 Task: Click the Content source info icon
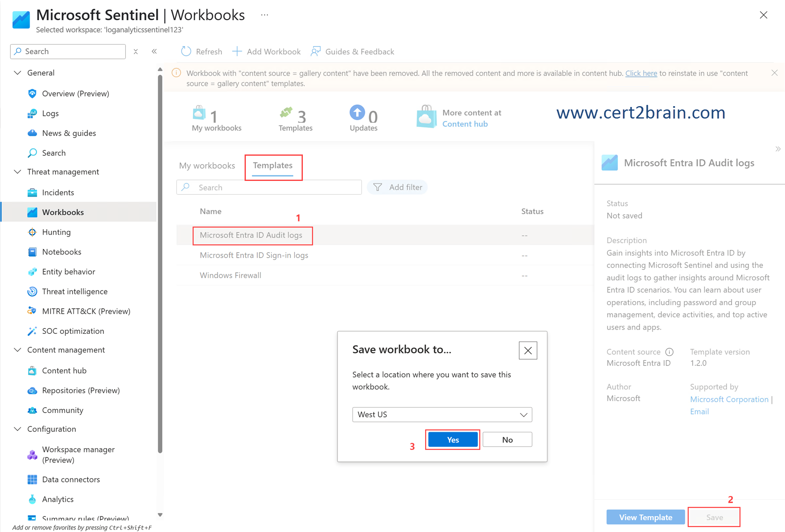click(x=669, y=352)
